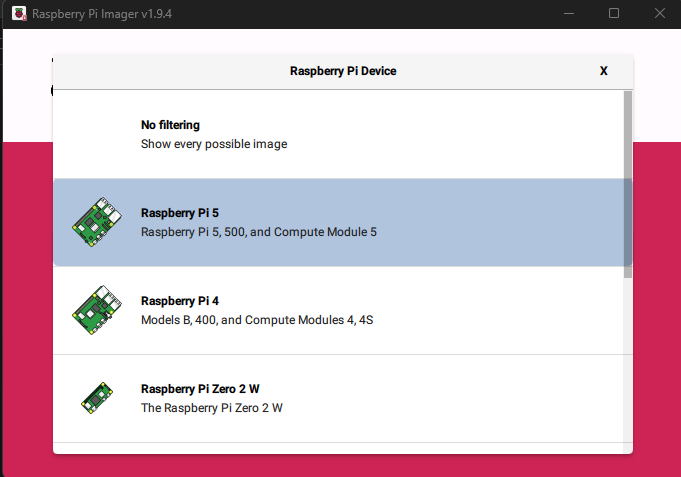This screenshot has width=681, height=477.
Task: Click the device list scrollbar thumb
Action: [x=628, y=185]
